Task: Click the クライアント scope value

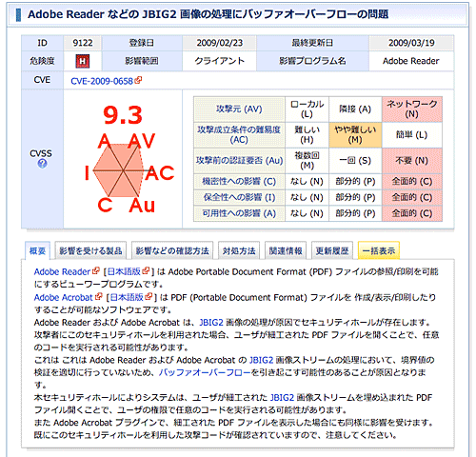Action: tap(219, 61)
